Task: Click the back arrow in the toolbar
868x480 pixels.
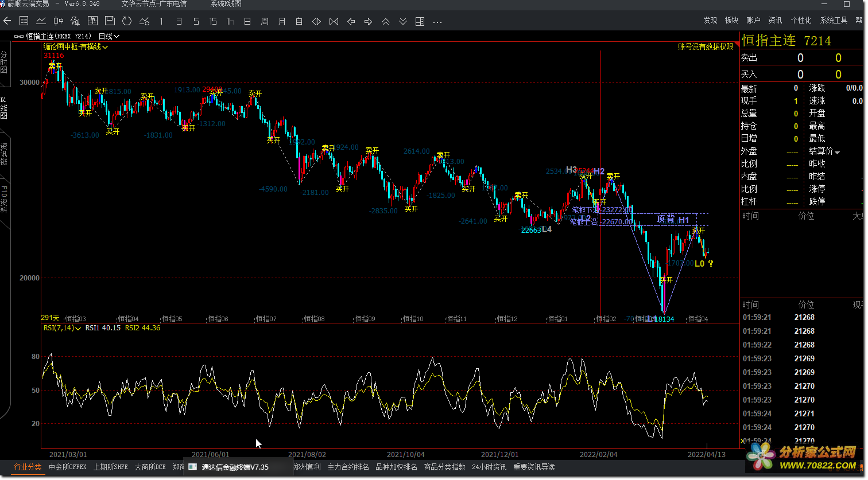Action: coord(7,21)
